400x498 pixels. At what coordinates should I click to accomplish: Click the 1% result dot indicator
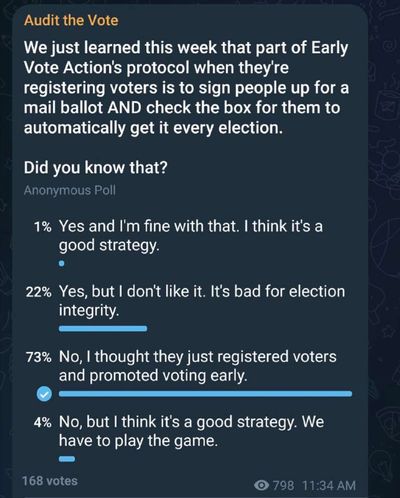[61, 264]
